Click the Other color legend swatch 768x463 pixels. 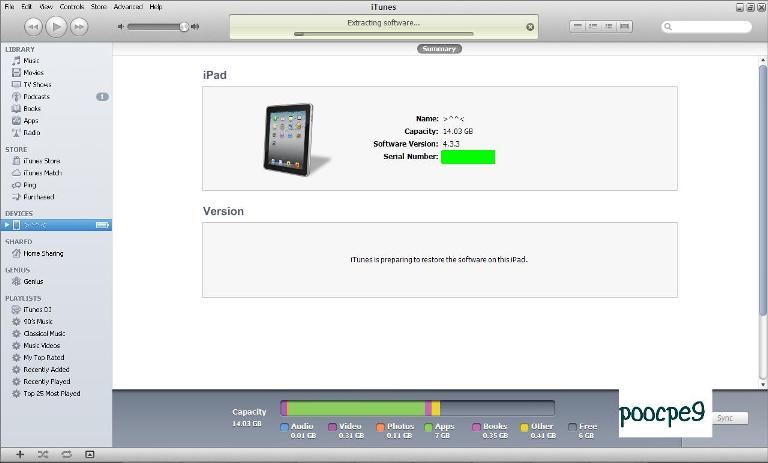pos(524,427)
